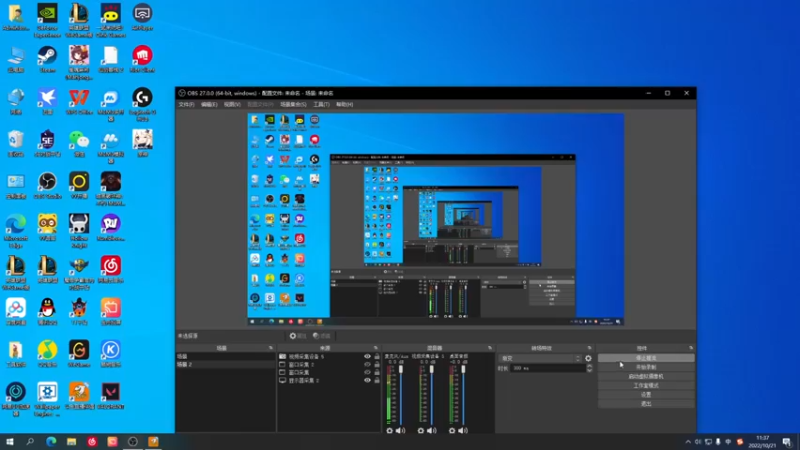Open WeChat desktop shortcut
The width and height of the screenshot is (800, 450).
[x=79, y=143]
